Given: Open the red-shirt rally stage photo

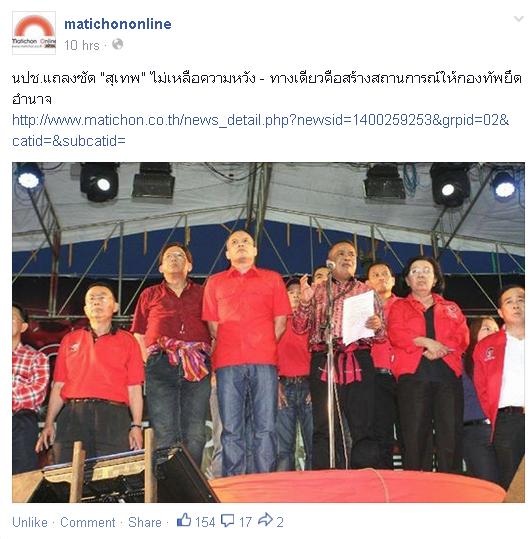Looking at the screenshot, I should click(x=268, y=332).
